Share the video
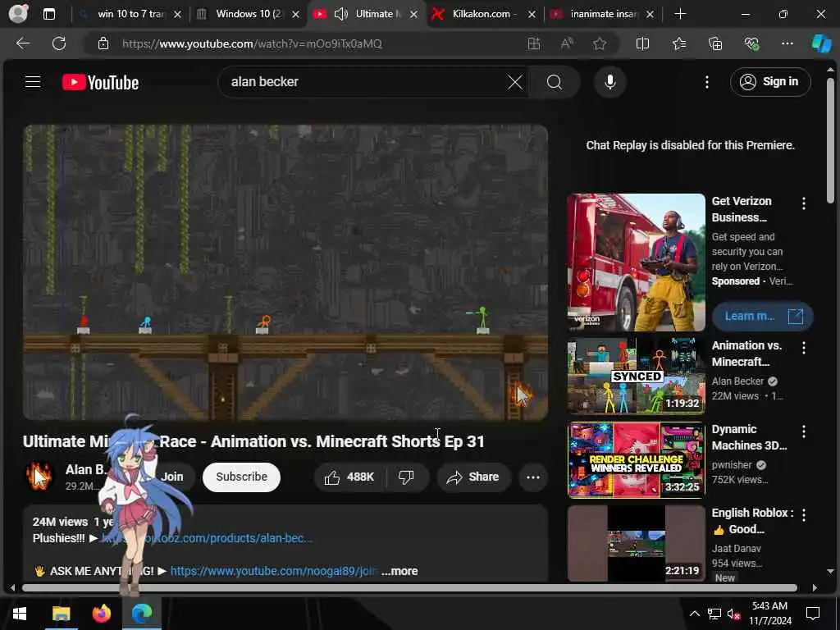Image resolution: width=840 pixels, height=630 pixels. pyautogui.click(x=473, y=477)
